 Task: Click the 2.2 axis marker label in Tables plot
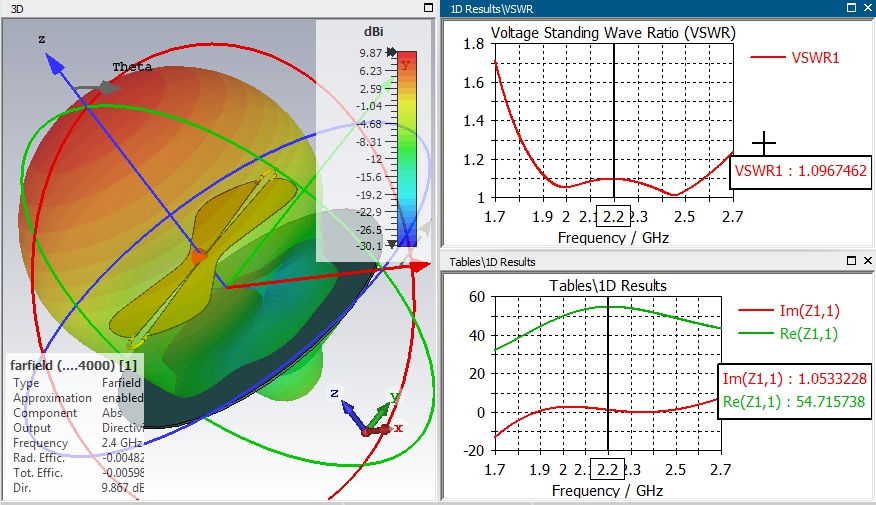point(608,469)
